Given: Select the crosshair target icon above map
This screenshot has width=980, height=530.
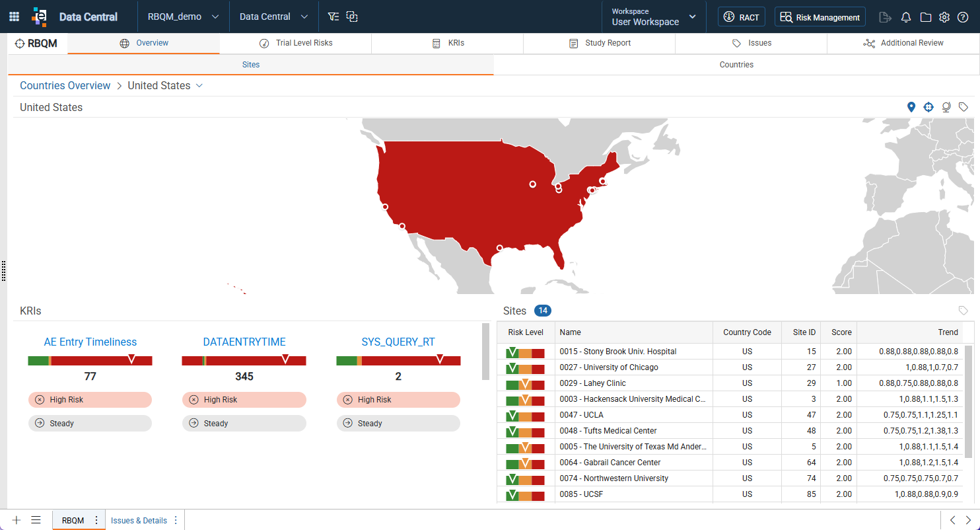Looking at the screenshot, I should click(928, 107).
